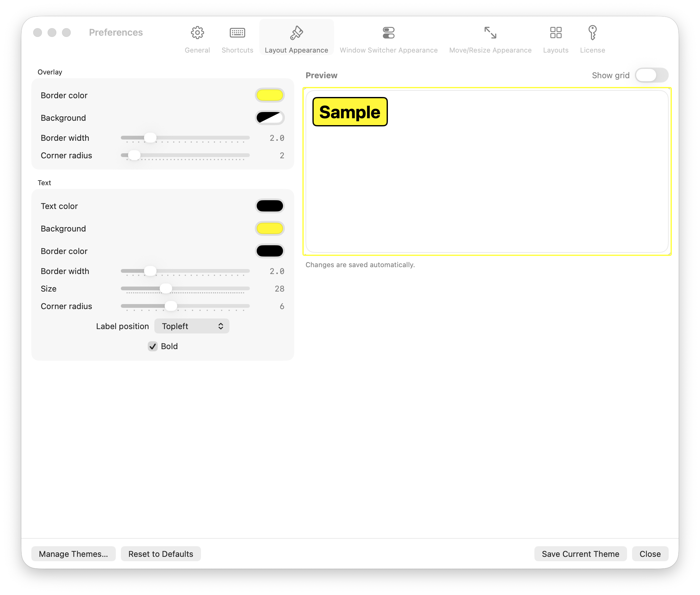Click the Preview heading
The image size is (700, 595).
[x=321, y=75]
